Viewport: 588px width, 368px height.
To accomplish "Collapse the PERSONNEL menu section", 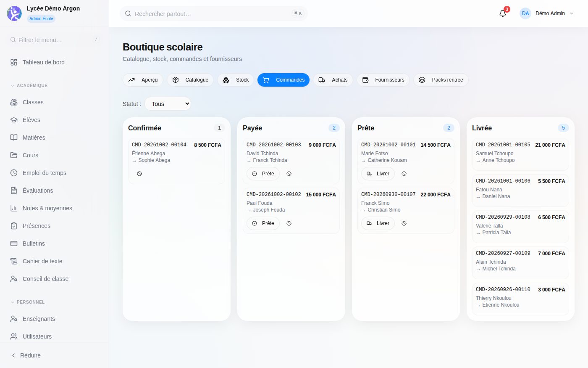I will pos(27,302).
